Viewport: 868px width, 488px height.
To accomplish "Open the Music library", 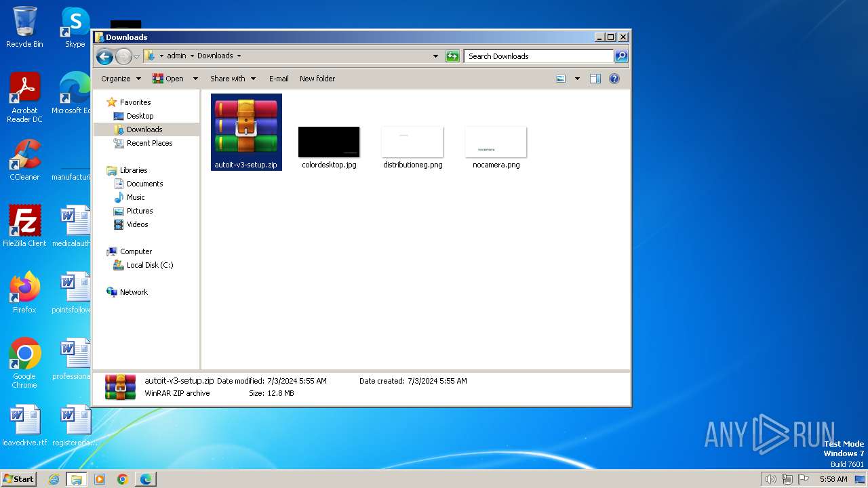I will [x=136, y=197].
